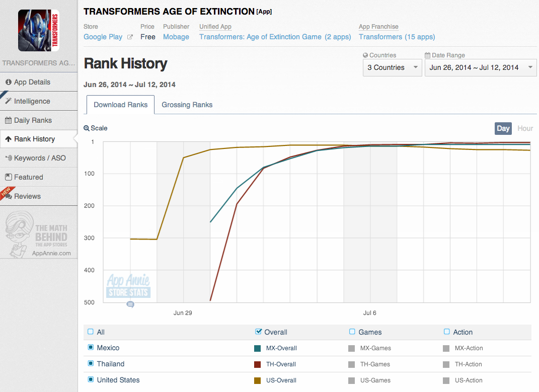Toggle the United States country checkbox

click(91, 379)
